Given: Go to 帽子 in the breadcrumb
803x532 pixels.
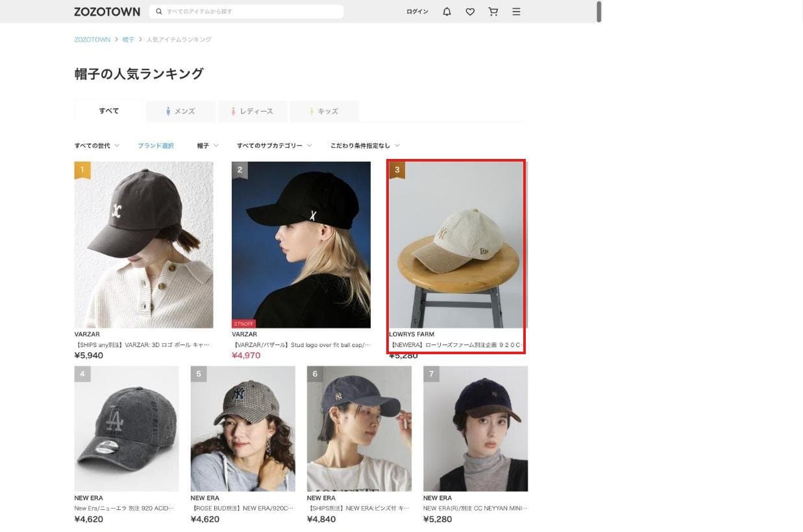Looking at the screenshot, I should coord(128,40).
